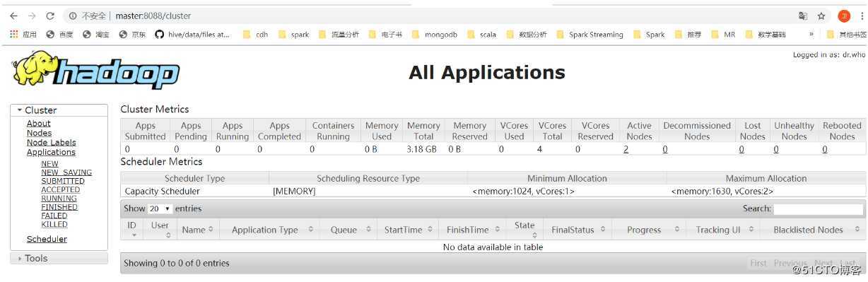Select the master:8088/cluster address bar
This screenshot has width=868, height=282.
153,16
